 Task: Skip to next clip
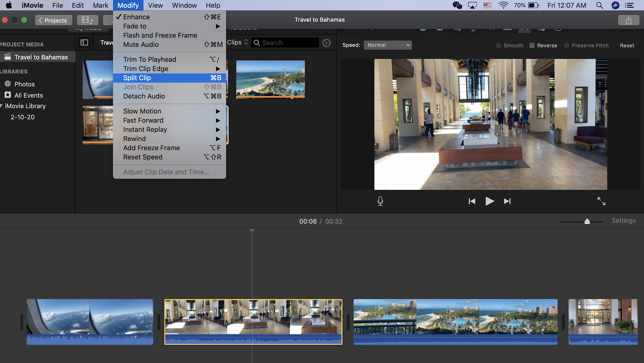coord(507,201)
